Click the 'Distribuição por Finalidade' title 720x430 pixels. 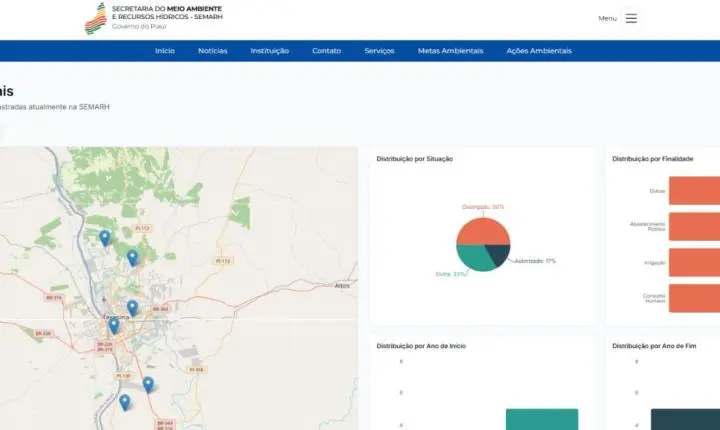click(x=652, y=159)
